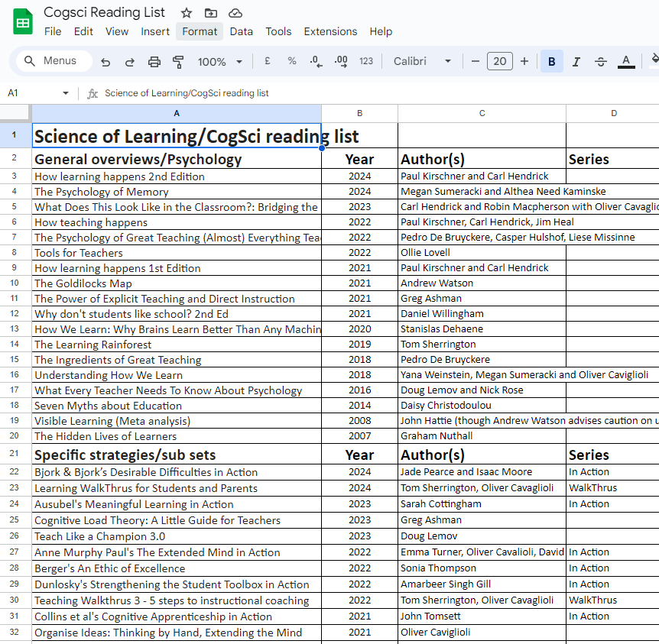
Task: Format as currency with pound icon
Action: 268,61
